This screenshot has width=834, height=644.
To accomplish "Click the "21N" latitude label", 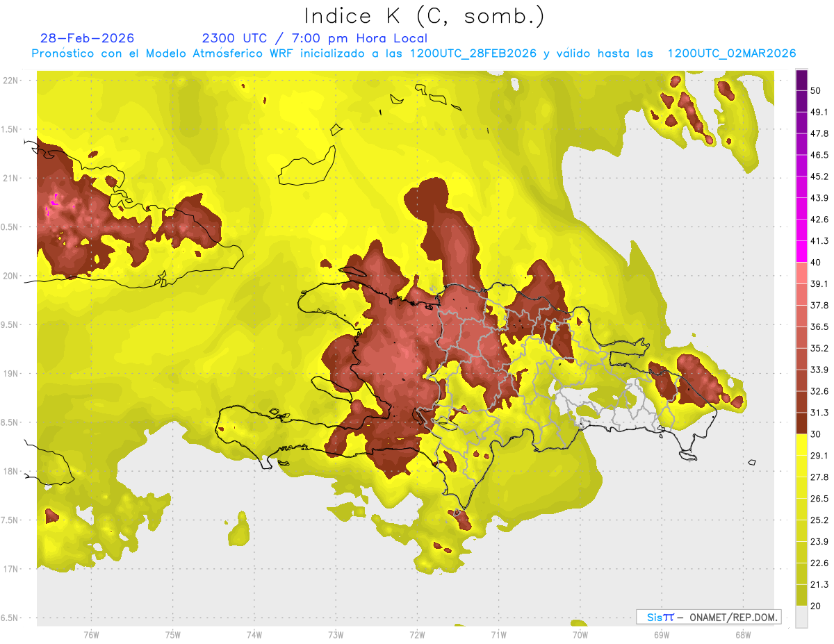I will tap(10, 178).
